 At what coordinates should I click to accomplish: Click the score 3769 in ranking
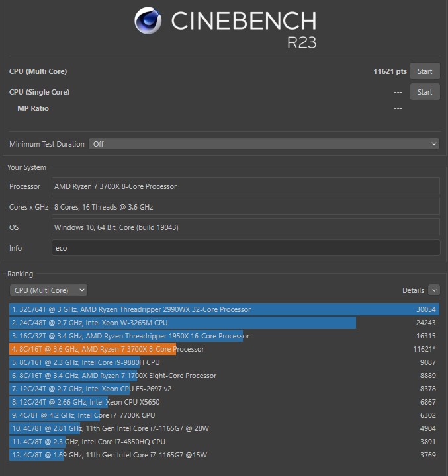(428, 455)
